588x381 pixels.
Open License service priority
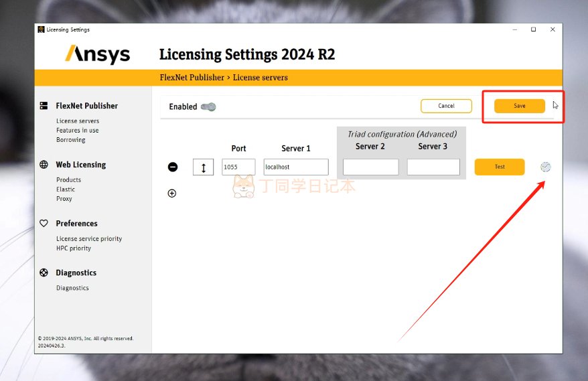coord(89,238)
